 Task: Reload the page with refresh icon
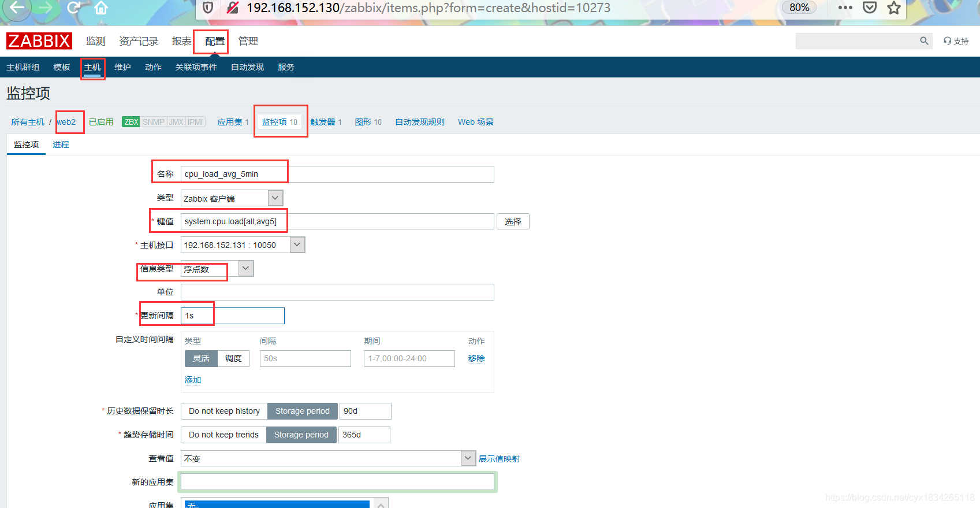point(73,8)
